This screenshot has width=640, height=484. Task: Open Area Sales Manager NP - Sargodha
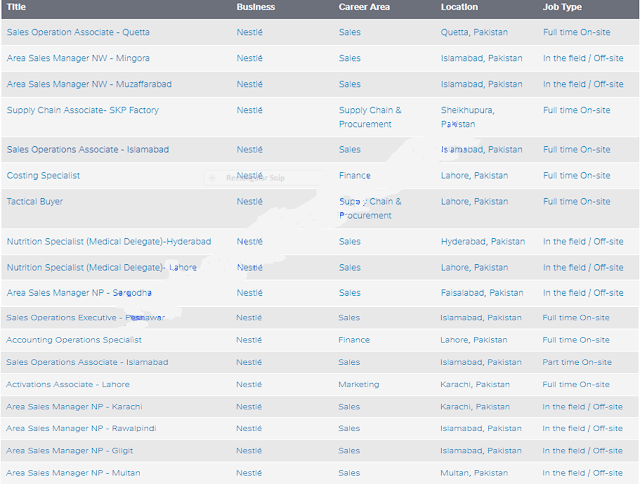click(79, 293)
